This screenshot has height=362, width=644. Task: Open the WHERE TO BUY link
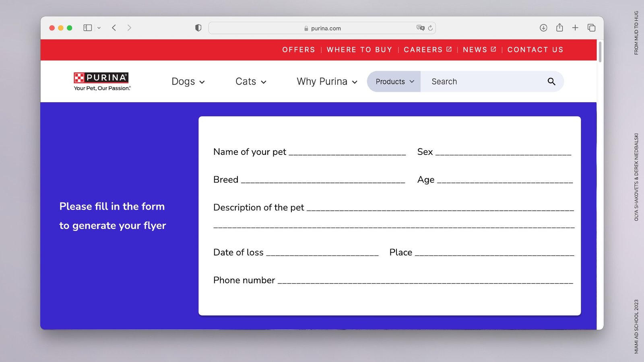[x=359, y=50]
